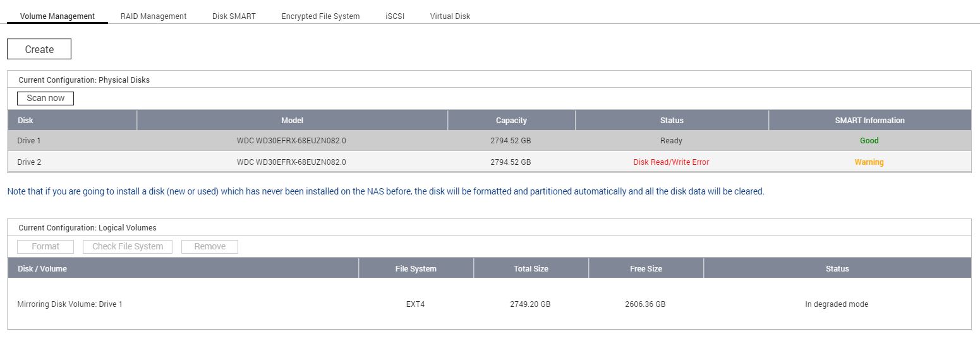Viewport: 980px width, 346px height.
Task: Select the Mirroring Disk Volume row
Action: coord(70,304)
